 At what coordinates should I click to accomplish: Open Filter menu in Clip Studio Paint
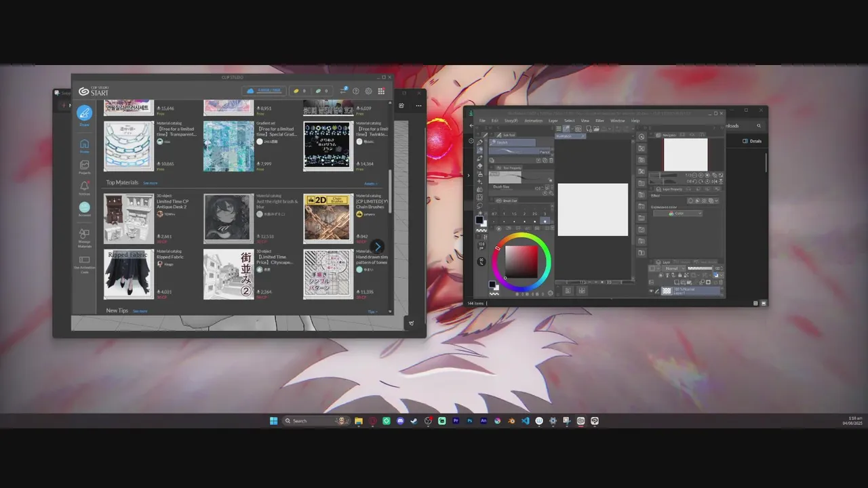tap(599, 121)
